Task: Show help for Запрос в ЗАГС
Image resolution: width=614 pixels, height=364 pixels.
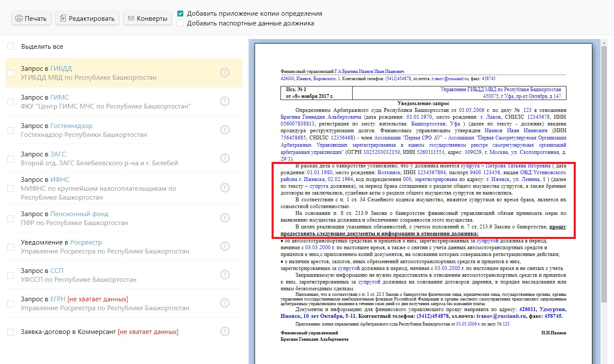Action: point(225,158)
